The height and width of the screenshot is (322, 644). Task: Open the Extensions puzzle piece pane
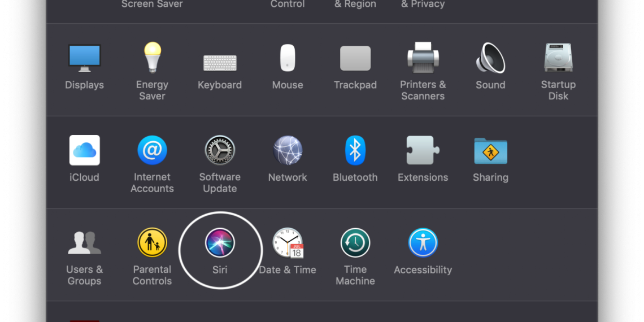(x=423, y=151)
